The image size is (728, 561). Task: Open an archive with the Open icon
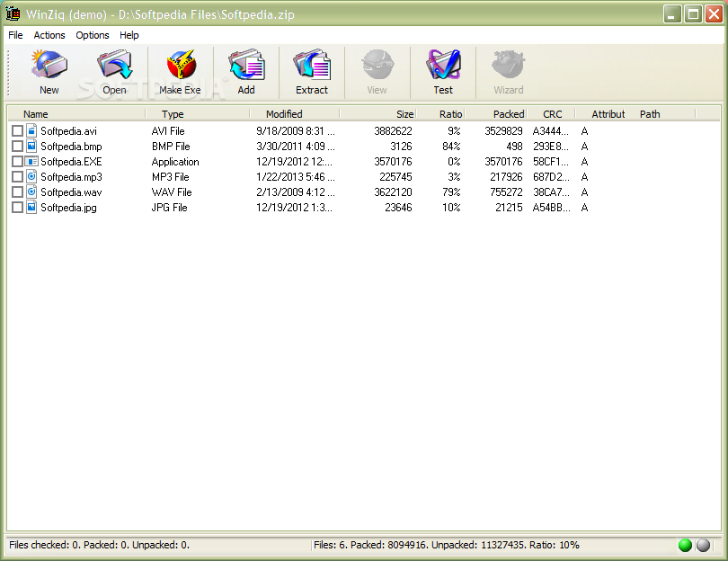click(x=115, y=65)
